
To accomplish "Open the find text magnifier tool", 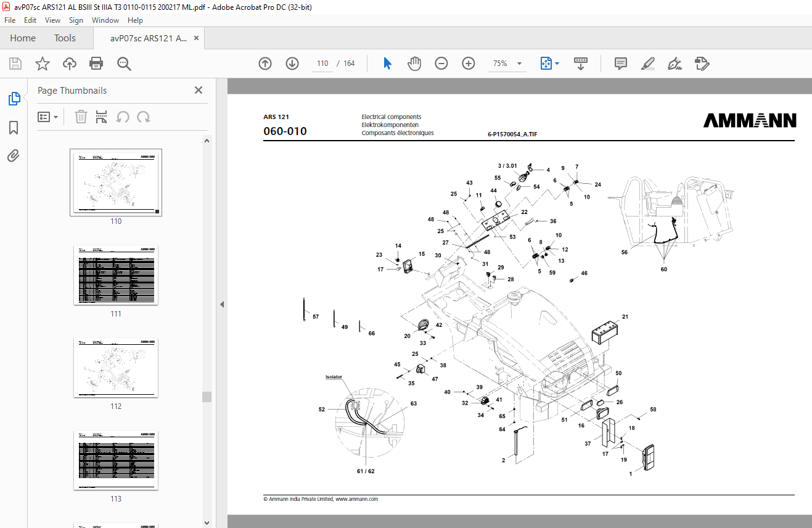I will tap(124, 64).
